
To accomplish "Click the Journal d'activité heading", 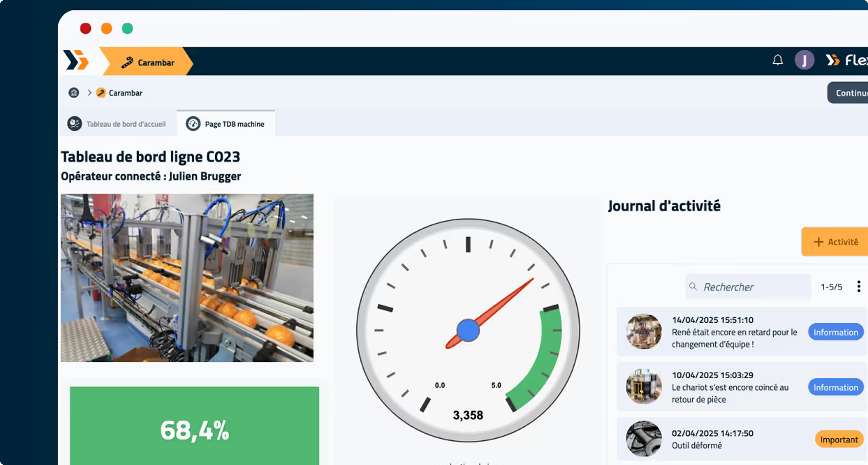I will click(664, 206).
